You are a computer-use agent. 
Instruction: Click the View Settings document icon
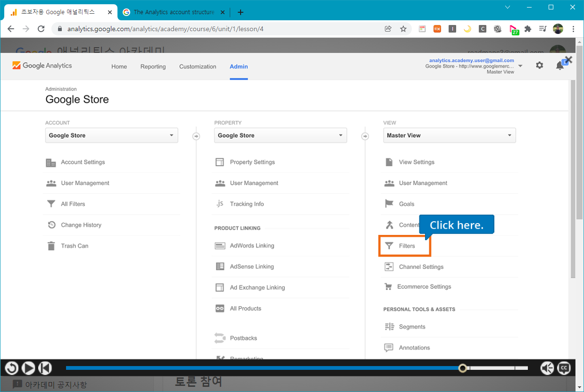coord(389,162)
